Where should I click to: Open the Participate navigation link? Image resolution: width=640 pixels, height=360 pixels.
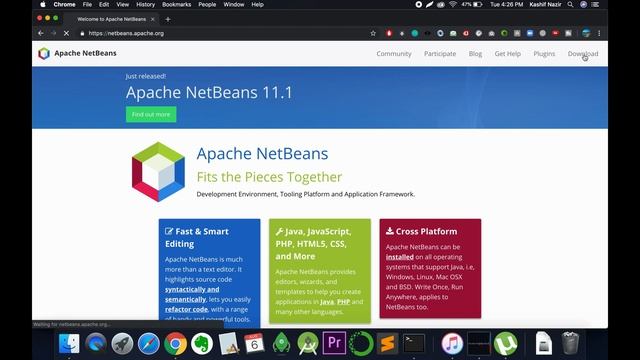click(x=440, y=53)
